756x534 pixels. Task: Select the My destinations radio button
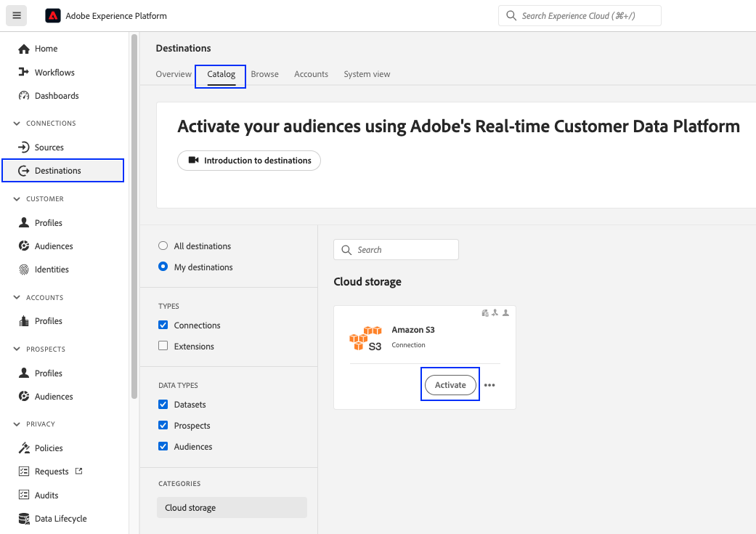163,267
